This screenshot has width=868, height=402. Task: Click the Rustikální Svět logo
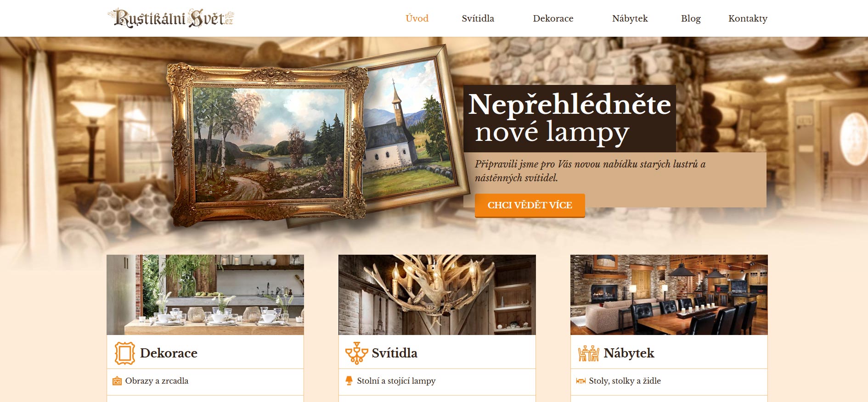171,18
